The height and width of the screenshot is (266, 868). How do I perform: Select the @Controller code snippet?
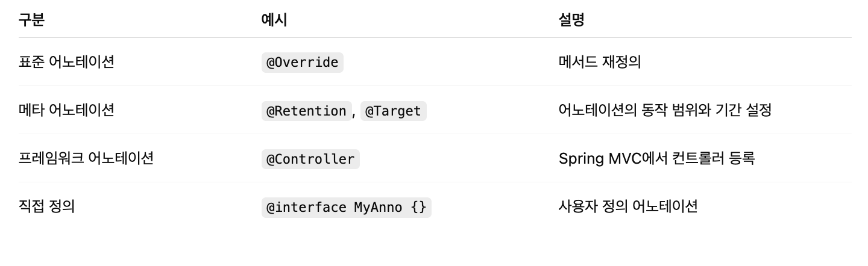pyautogui.click(x=310, y=159)
